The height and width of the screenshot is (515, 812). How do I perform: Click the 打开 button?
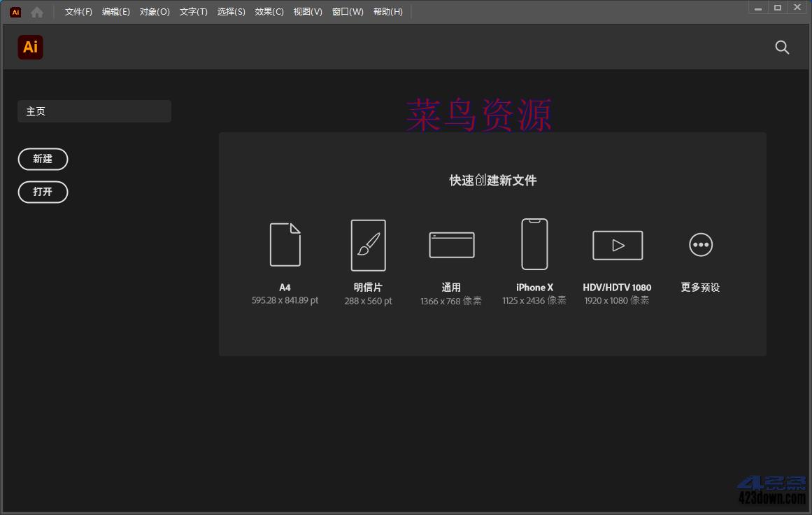tap(43, 192)
